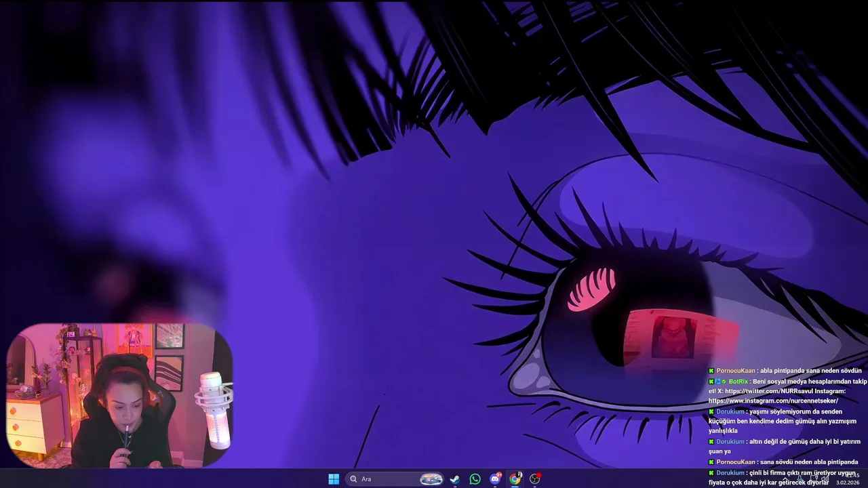Screen dimensions: 868x488
Task: Open the Windows Start menu
Action: 334,479
